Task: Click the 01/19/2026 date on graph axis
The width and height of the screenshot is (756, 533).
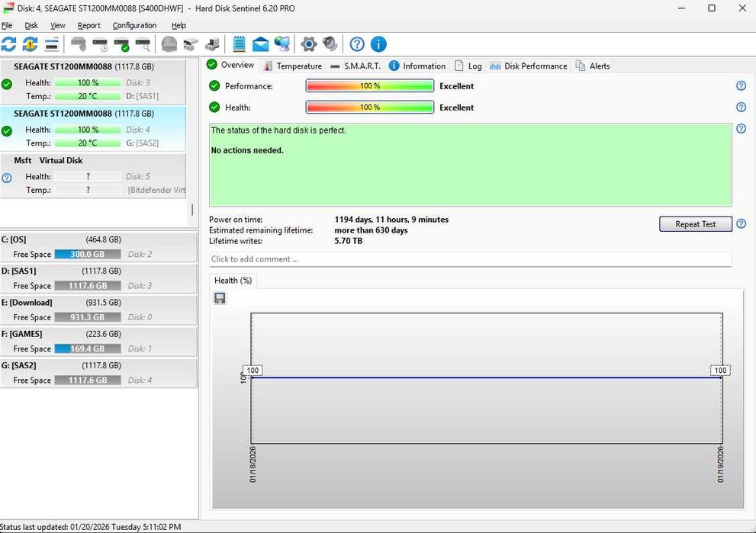Action: (720, 464)
